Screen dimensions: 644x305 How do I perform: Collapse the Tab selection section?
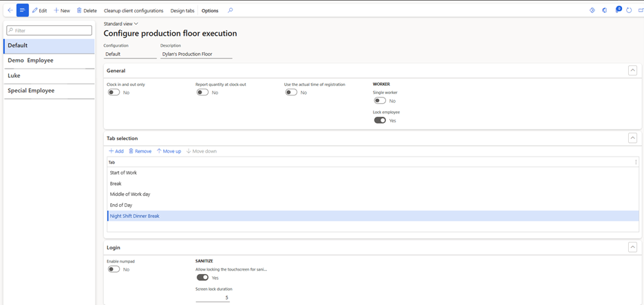point(632,138)
